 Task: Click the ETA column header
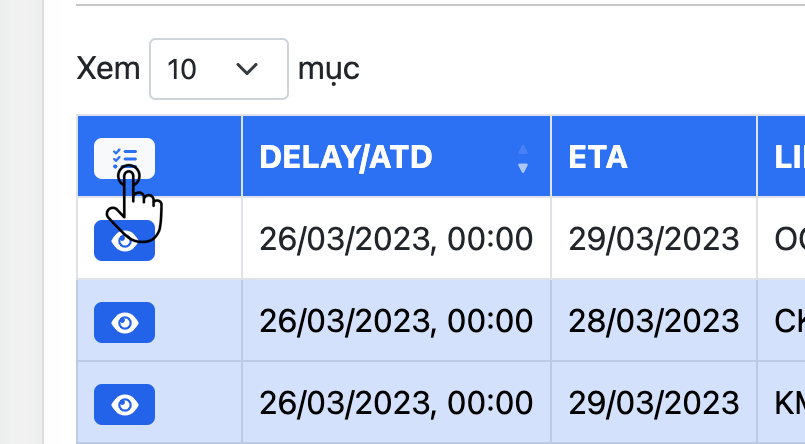598,157
